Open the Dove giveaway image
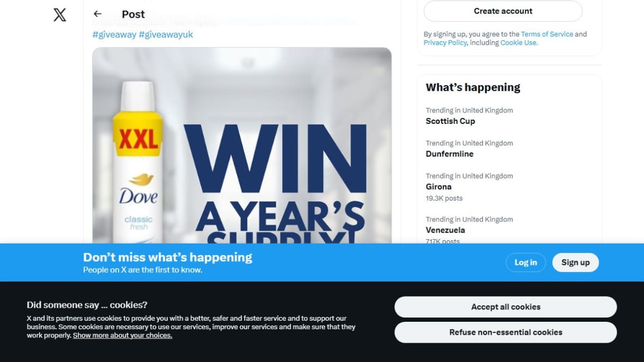644x362 pixels. [x=242, y=145]
